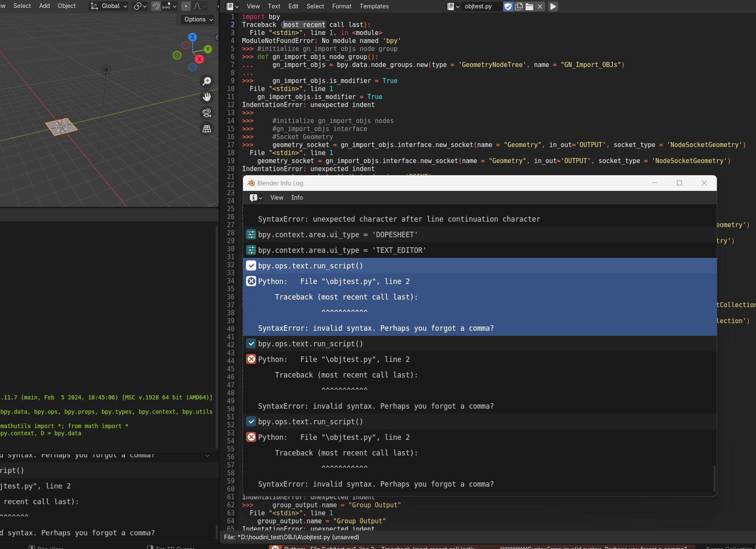This screenshot has height=549, width=756.
Task: Click the Z axis on navigation gizmo
Action: tap(192, 37)
